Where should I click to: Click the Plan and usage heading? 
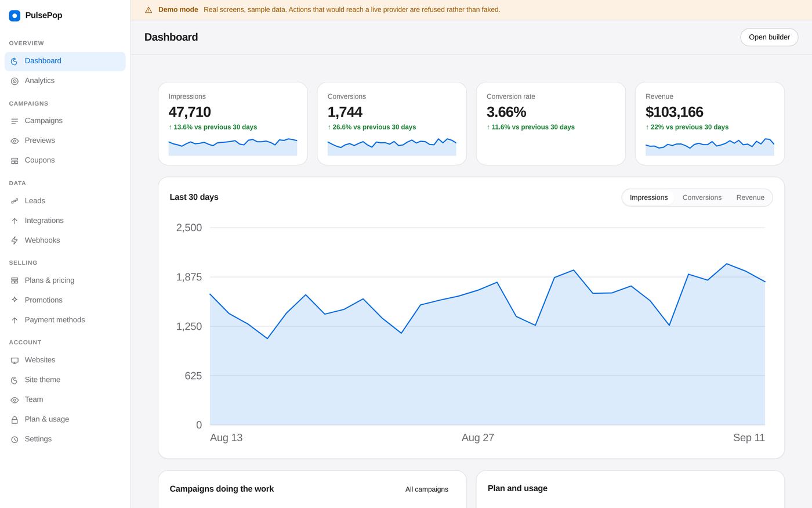[x=517, y=488]
